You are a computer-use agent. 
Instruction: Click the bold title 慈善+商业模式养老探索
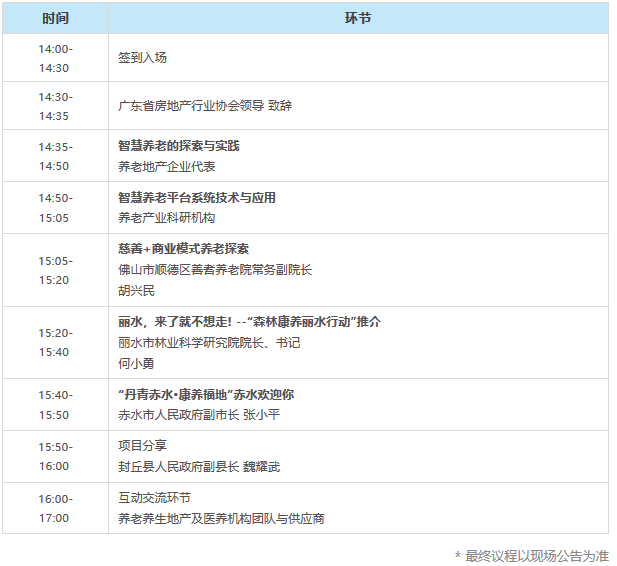[x=183, y=249]
